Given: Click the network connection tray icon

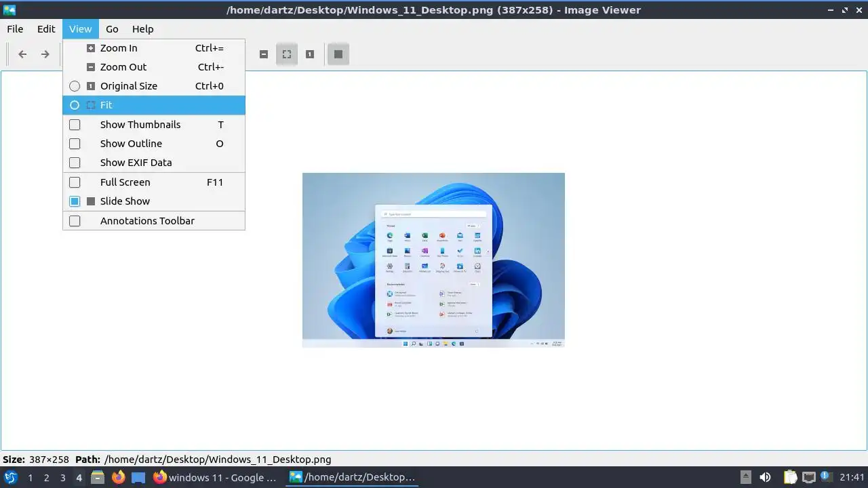Looking at the screenshot, I should pyautogui.click(x=808, y=477).
